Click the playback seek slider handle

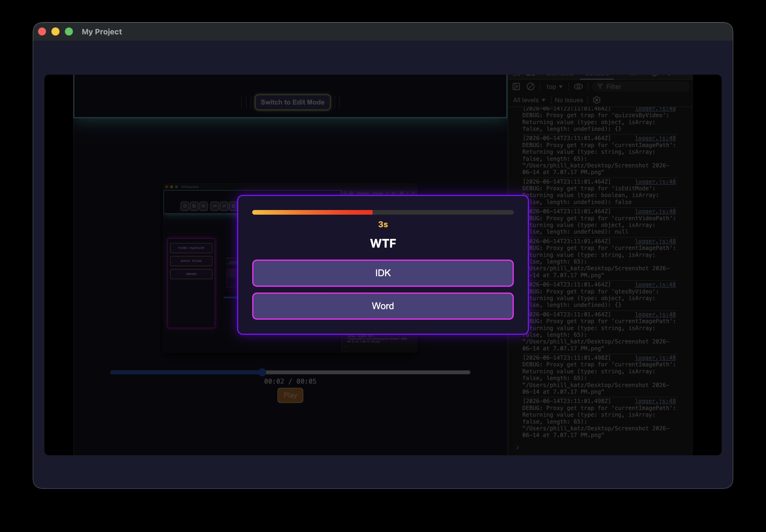(x=262, y=372)
